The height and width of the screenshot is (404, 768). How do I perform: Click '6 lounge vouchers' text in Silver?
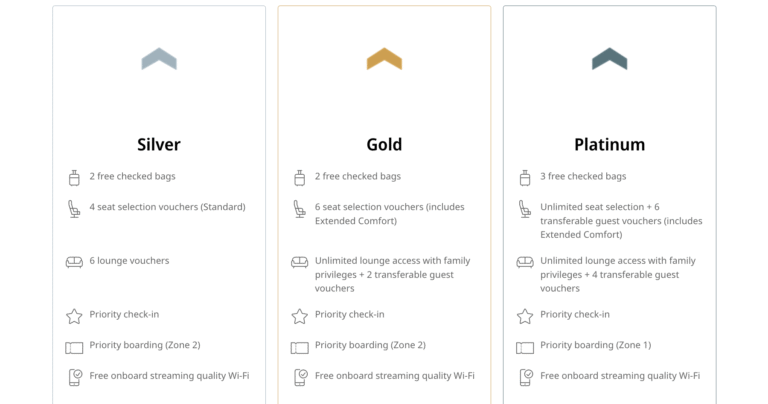pyautogui.click(x=129, y=261)
